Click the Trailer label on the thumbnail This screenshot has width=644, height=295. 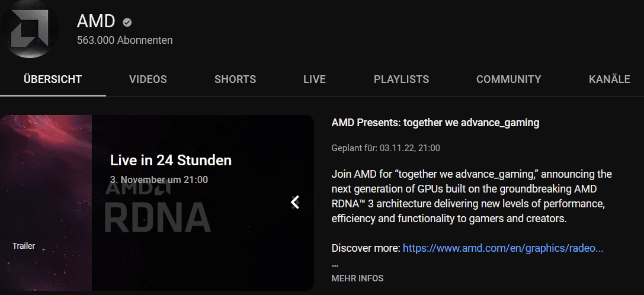[24, 246]
